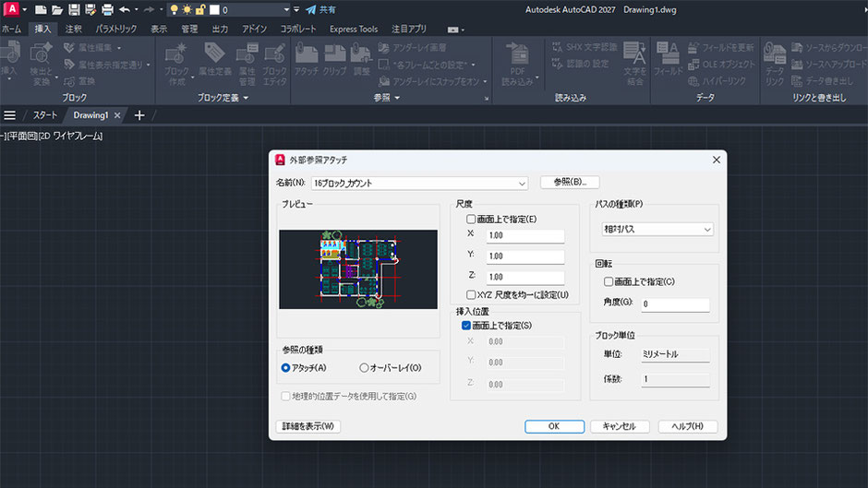The height and width of the screenshot is (488, 868).
Task: Expand the ブロック定義 panel arrow
Action: 246,98
